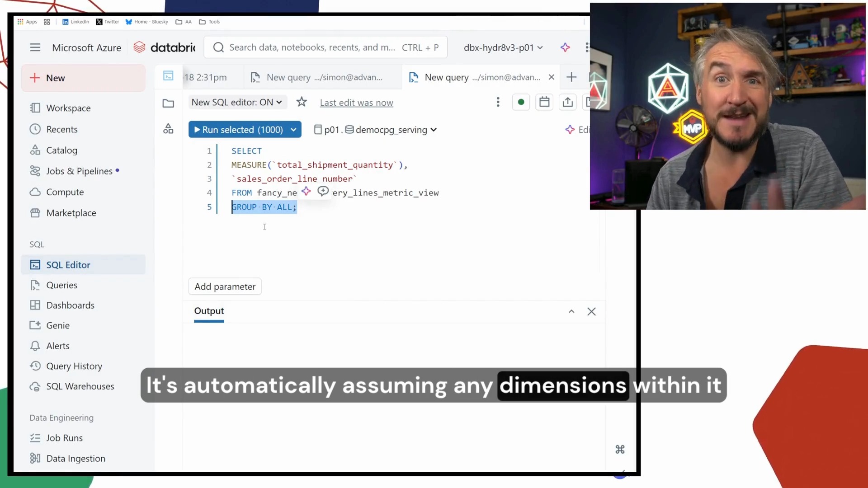Open Workspace in the sidebar

(83, 108)
